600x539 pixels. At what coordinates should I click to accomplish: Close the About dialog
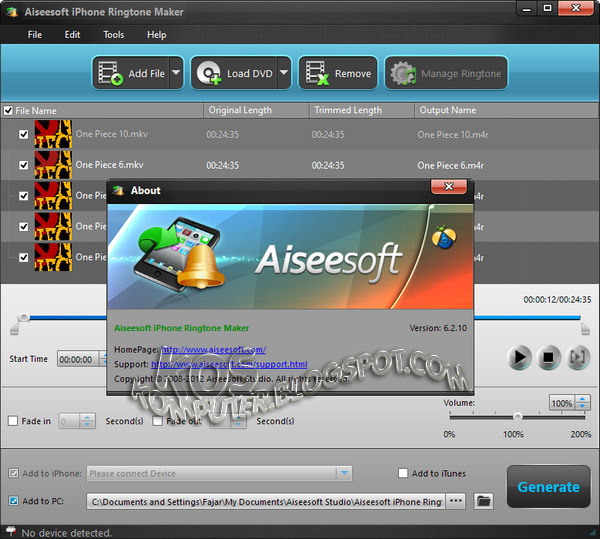tap(449, 186)
